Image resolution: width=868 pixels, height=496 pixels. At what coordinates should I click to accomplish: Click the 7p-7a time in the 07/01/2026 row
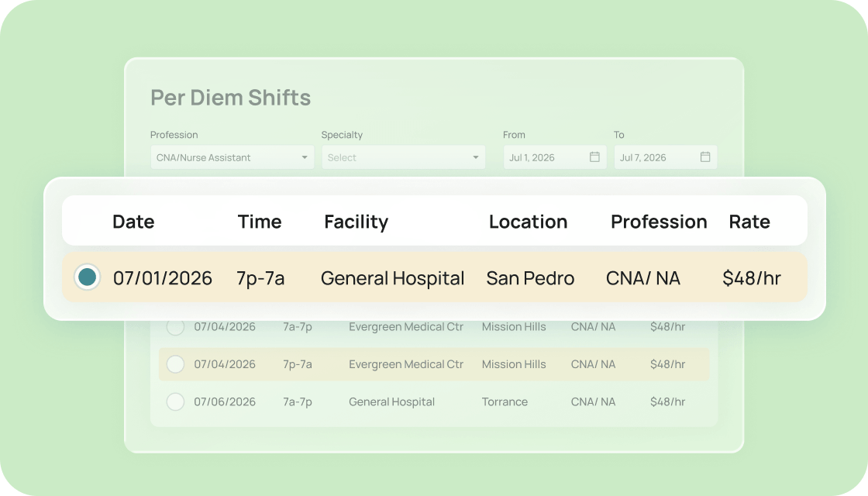click(x=260, y=278)
